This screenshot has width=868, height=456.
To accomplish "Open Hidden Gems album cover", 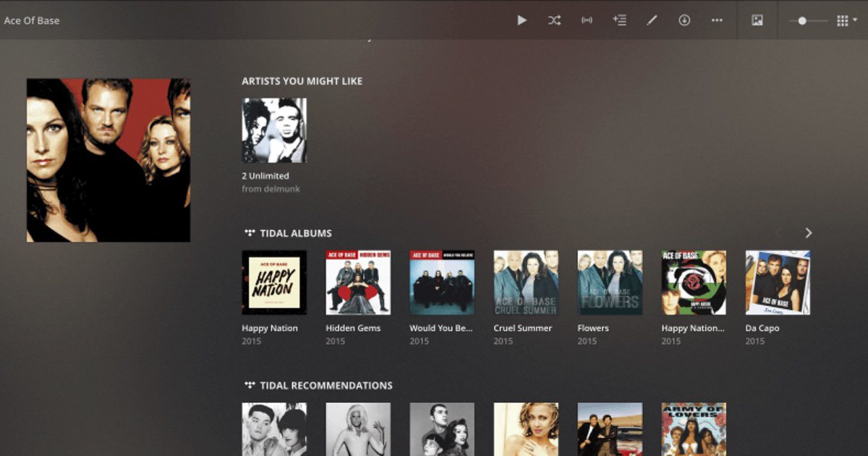I will pyautogui.click(x=358, y=282).
